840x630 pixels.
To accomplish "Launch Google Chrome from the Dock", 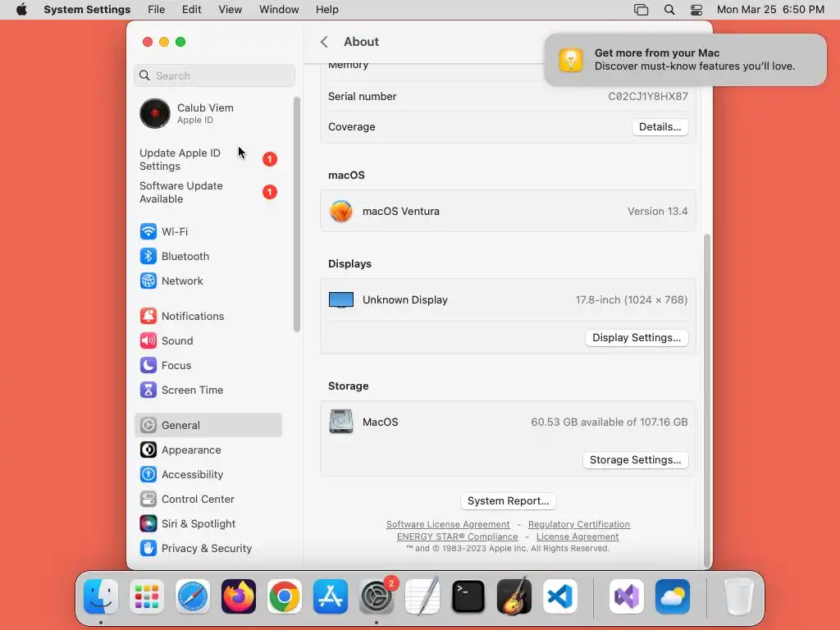I will point(285,596).
